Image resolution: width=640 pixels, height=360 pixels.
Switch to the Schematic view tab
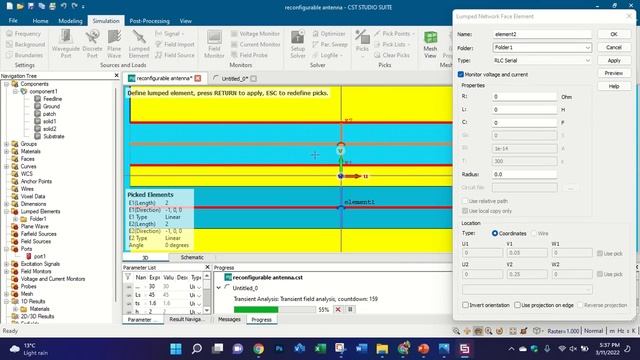tap(192, 257)
